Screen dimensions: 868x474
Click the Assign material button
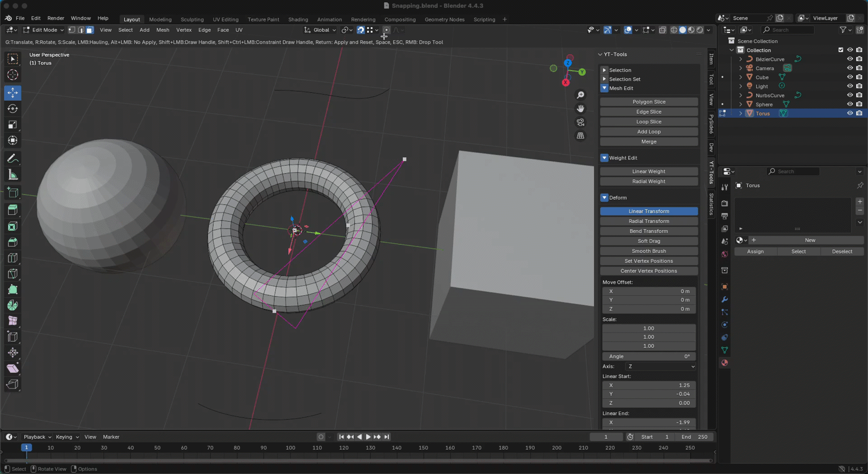pyautogui.click(x=756, y=252)
